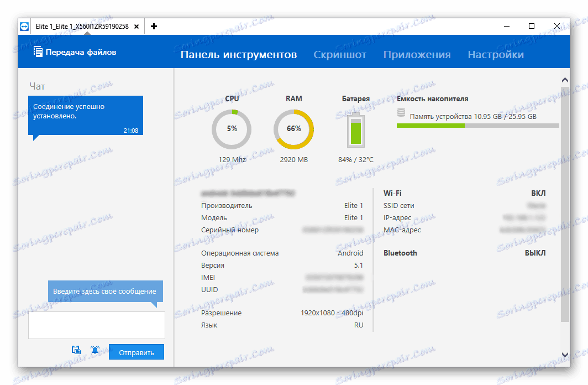Screen dimensions: 588x385
Task: Click the IP-адрес row label
Action: pos(397,217)
